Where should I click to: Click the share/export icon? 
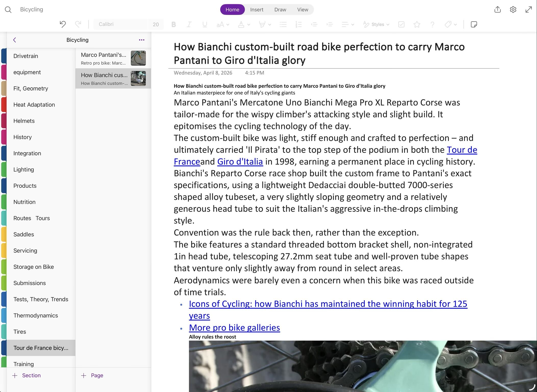(497, 10)
